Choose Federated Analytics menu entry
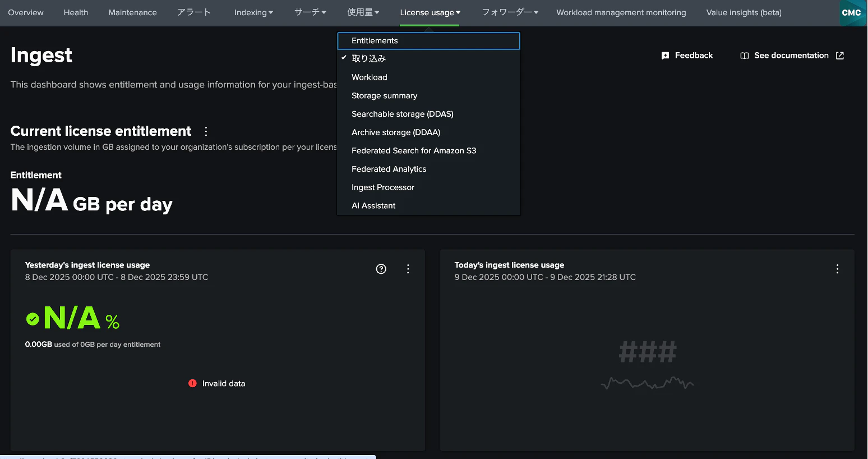The width and height of the screenshot is (868, 459). click(x=429, y=169)
